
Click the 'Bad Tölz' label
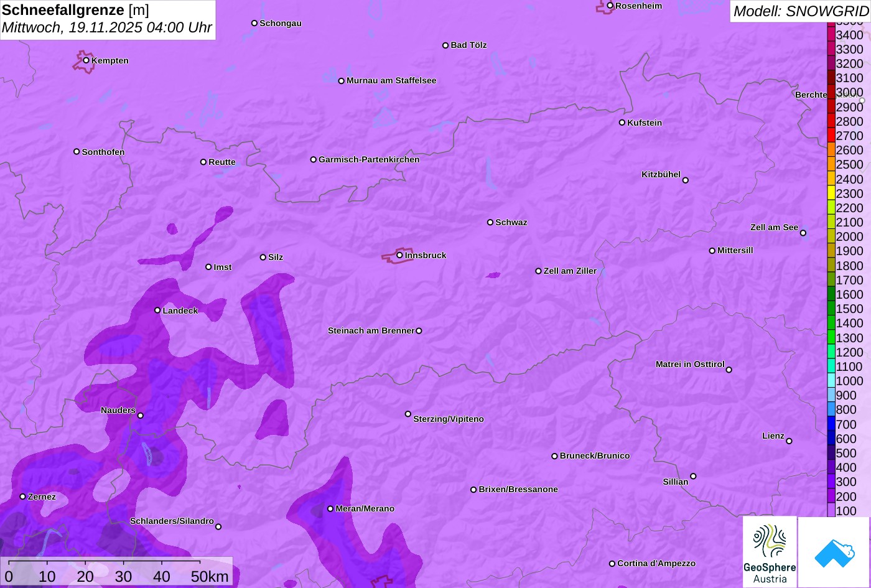pyautogui.click(x=468, y=45)
